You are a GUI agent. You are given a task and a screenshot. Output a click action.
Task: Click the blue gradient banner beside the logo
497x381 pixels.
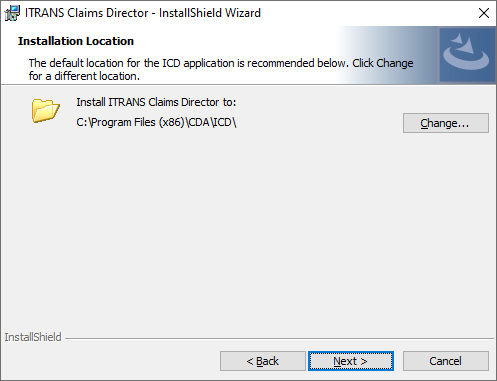(x=387, y=55)
